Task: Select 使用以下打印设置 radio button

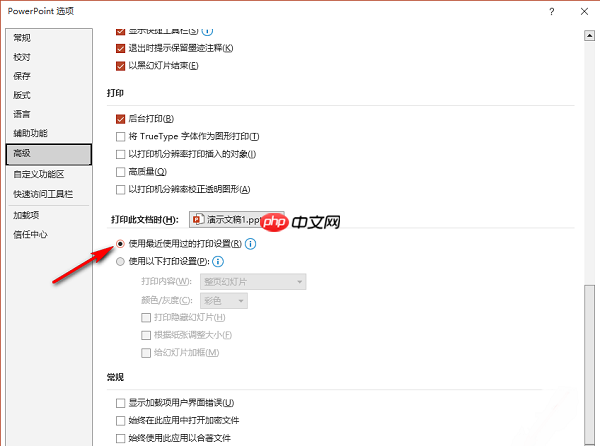Action: pos(121,262)
